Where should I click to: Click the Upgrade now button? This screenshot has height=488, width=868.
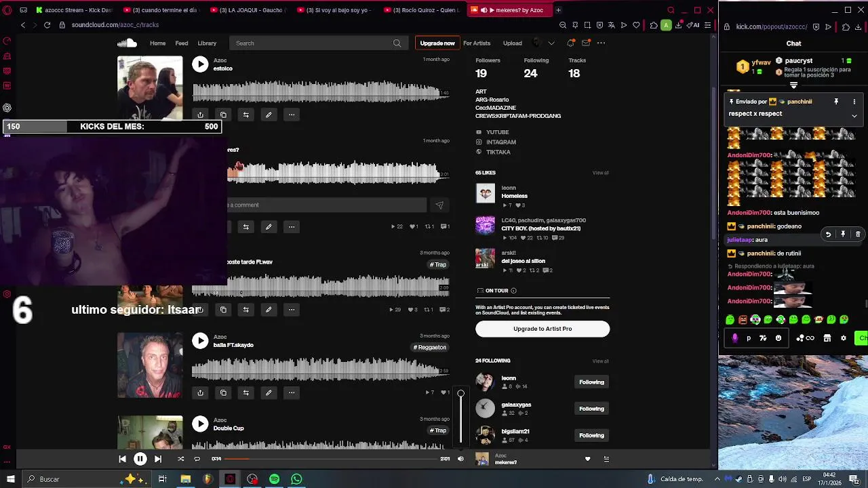437,43
